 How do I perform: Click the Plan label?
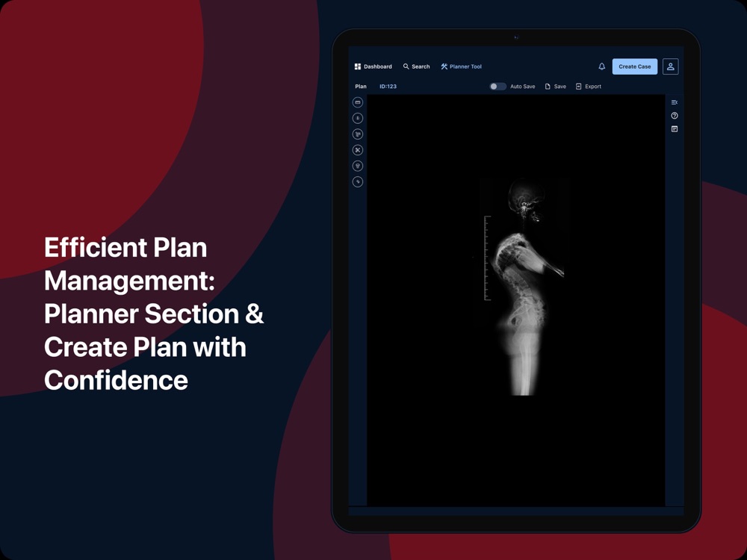(x=361, y=86)
